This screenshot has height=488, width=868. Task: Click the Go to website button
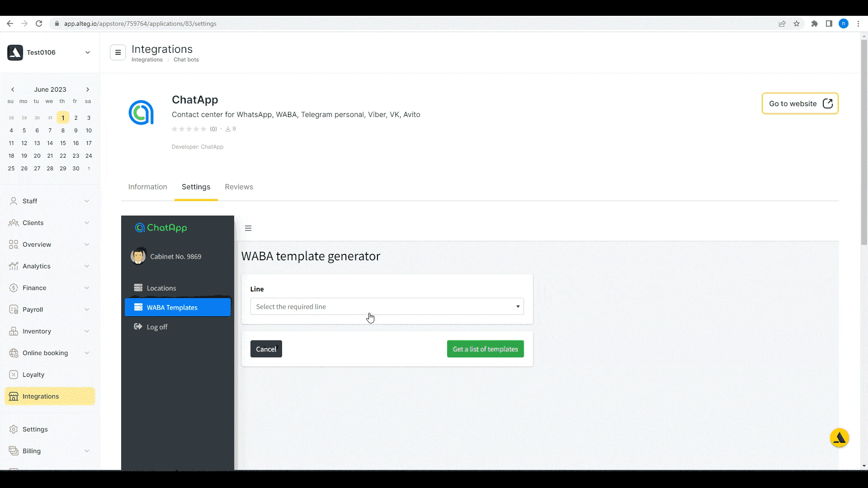pyautogui.click(x=800, y=103)
